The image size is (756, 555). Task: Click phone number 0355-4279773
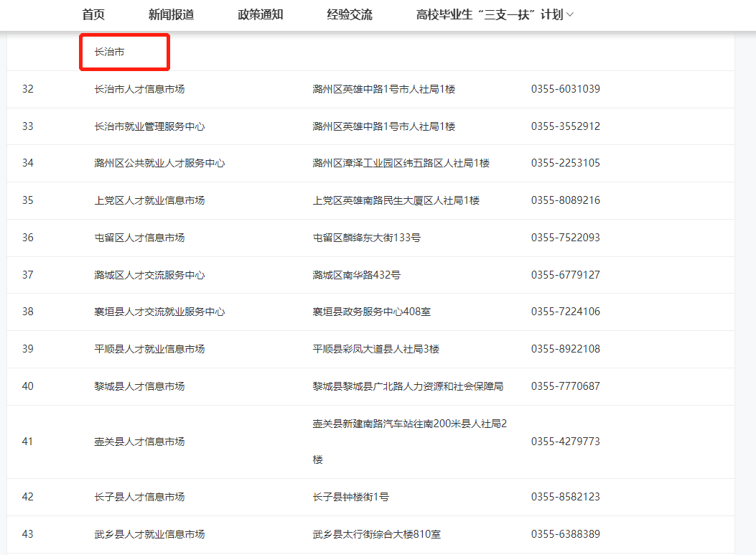[566, 442]
